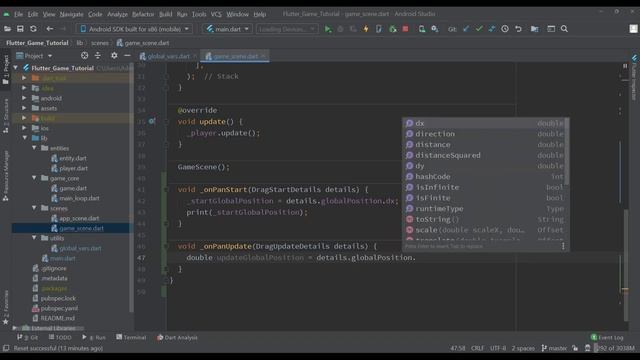Stop the running app with red square
This screenshot has height=360, width=640.
tap(405, 29)
